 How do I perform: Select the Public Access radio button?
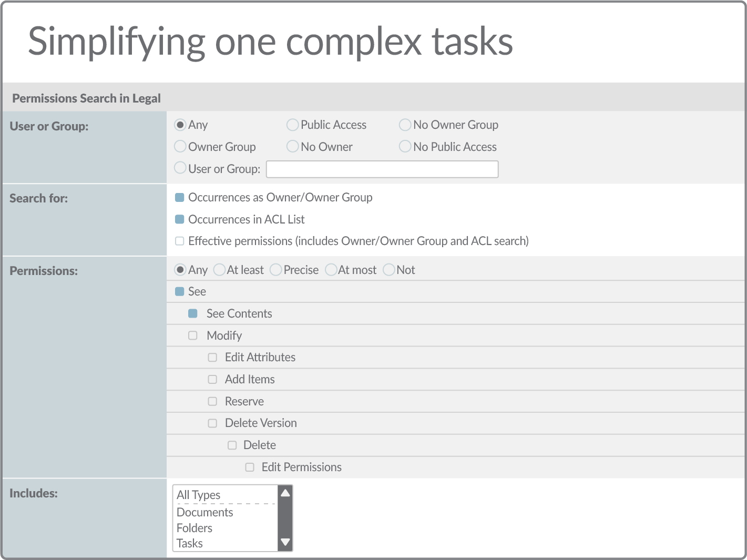[292, 125]
